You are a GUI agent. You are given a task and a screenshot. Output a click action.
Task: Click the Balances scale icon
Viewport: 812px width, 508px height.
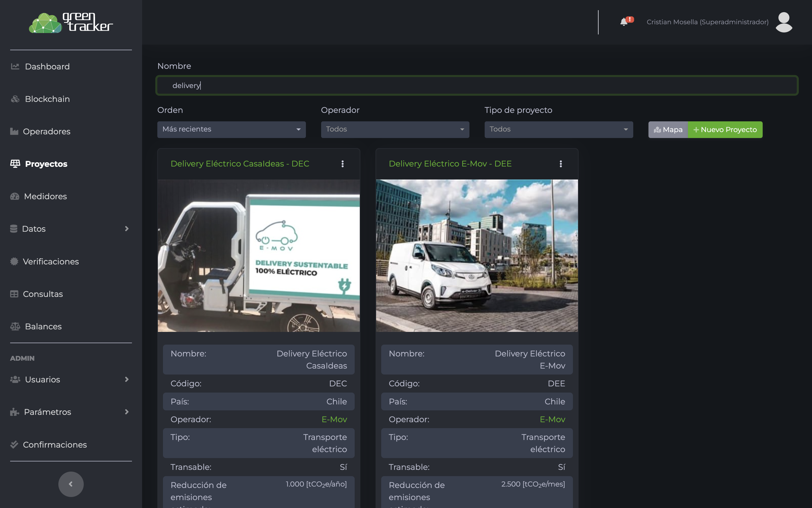pos(15,326)
